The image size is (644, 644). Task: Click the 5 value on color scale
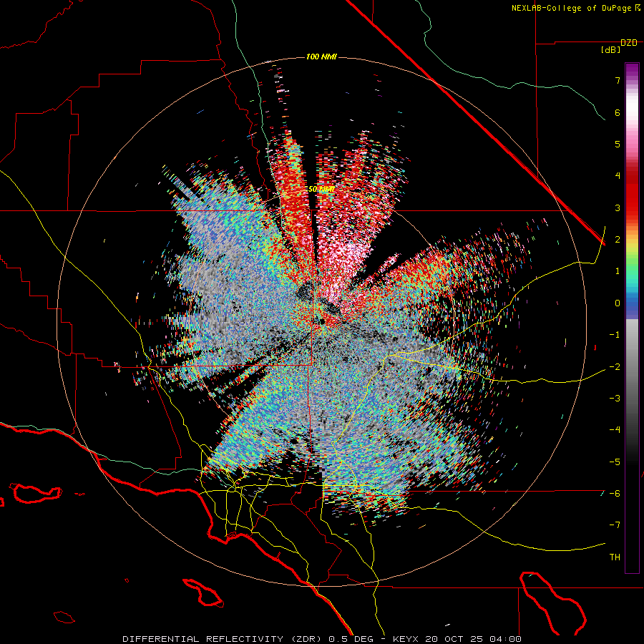[618, 144]
